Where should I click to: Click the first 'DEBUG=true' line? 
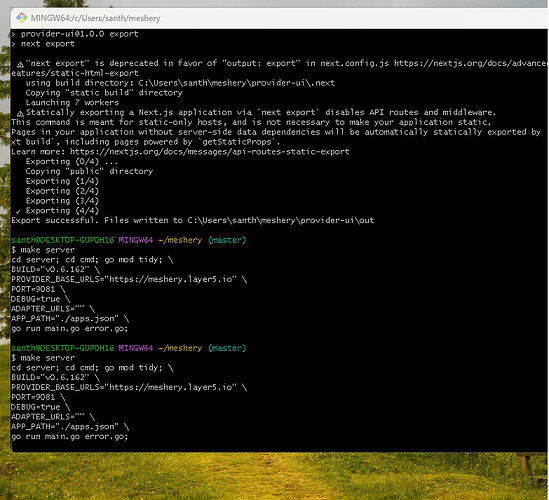point(41,299)
